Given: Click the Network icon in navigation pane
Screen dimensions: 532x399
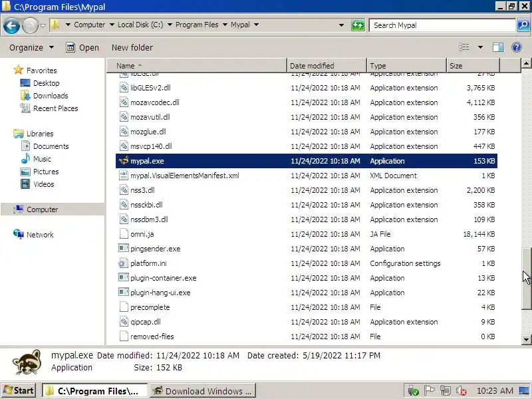Looking at the screenshot, I should point(19,234).
